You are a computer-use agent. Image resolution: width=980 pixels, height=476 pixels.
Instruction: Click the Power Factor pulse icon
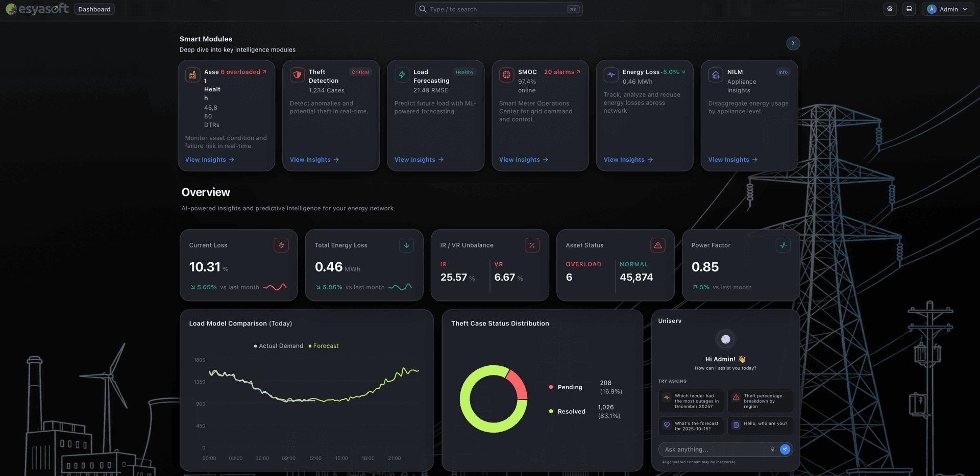coord(783,245)
